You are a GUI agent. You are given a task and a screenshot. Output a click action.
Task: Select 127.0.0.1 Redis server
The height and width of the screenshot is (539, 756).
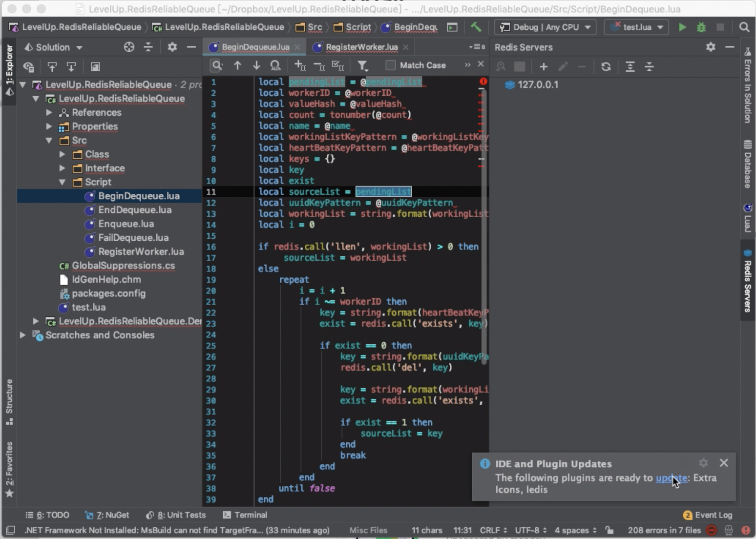[538, 84]
